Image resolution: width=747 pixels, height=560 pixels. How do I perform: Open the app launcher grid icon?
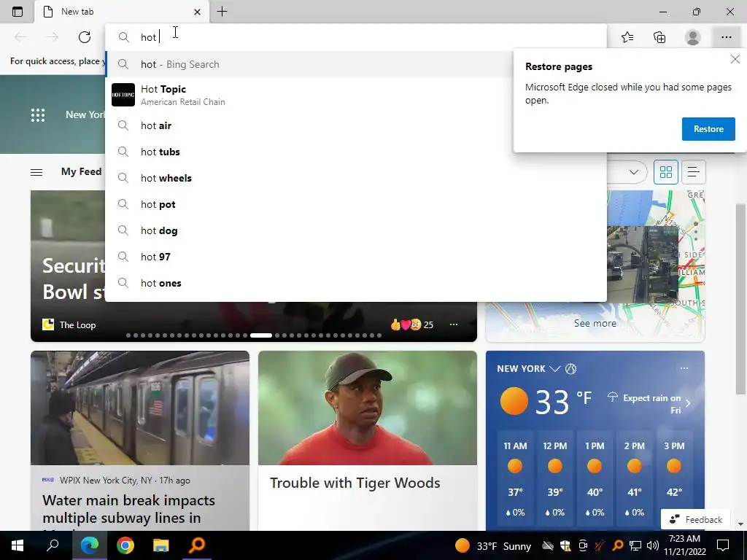[38, 114]
